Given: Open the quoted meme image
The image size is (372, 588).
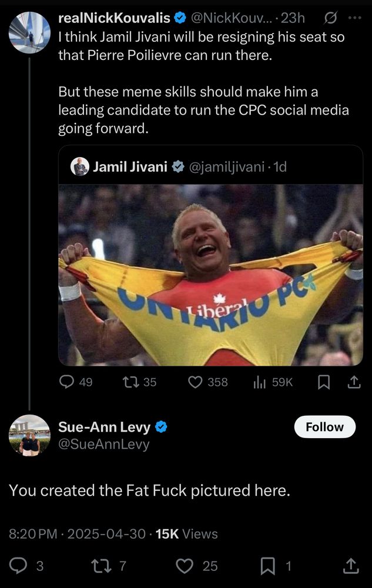Looking at the screenshot, I should (x=210, y=275).
